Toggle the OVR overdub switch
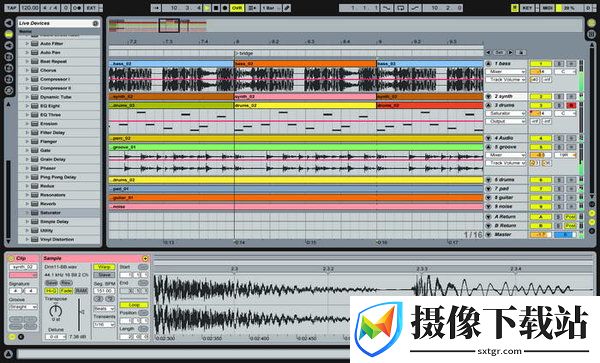 237,8
